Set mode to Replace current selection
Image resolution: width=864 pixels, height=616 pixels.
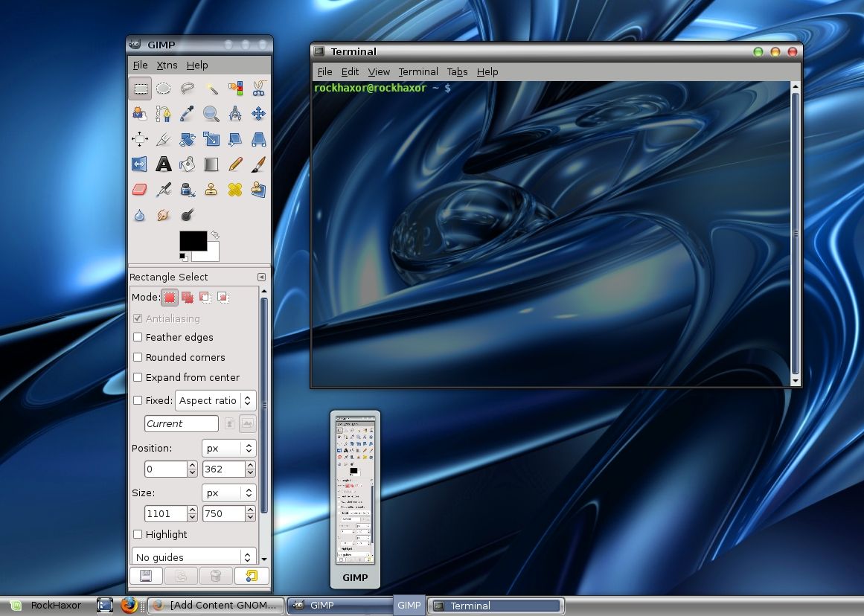pyautogui.click(x=170, y=298)
